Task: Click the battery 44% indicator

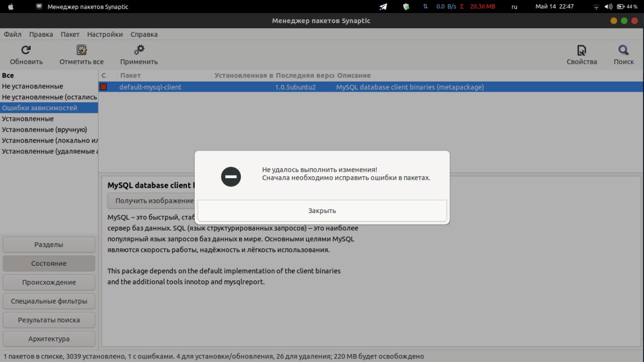Action: [627, 7]
